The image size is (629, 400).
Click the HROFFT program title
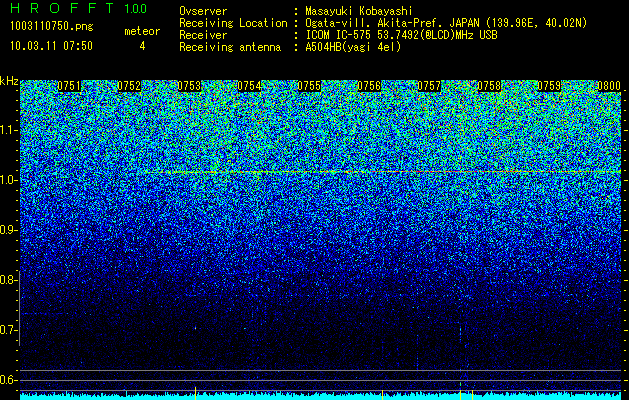click(62, 8)
